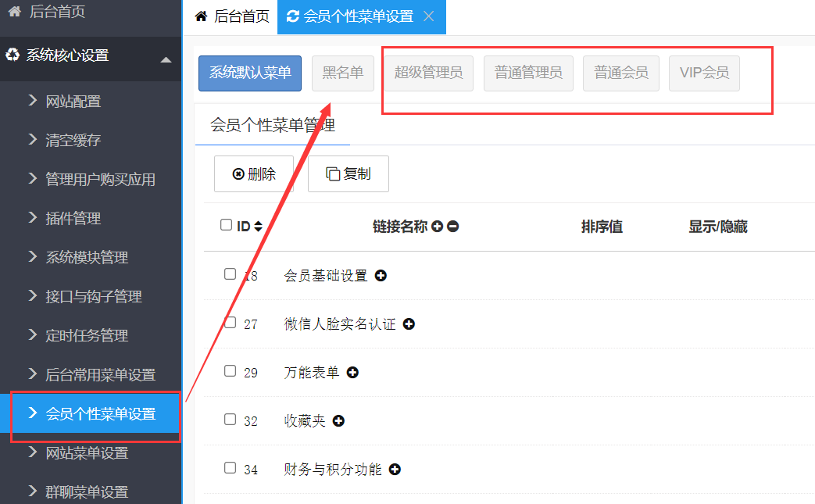
Task: Open 插件管理 from the sidebar
Action: point(73,219)
